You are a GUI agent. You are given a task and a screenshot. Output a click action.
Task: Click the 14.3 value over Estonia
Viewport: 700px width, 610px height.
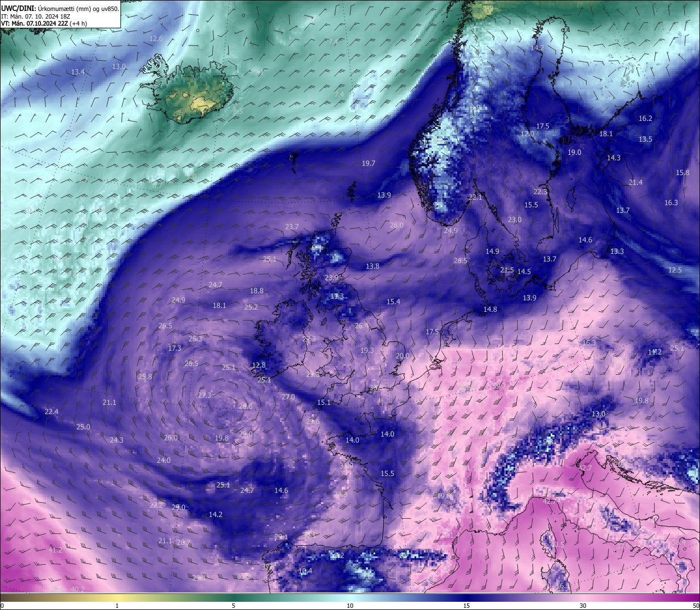pyautogui.click(x=614, y=158)
